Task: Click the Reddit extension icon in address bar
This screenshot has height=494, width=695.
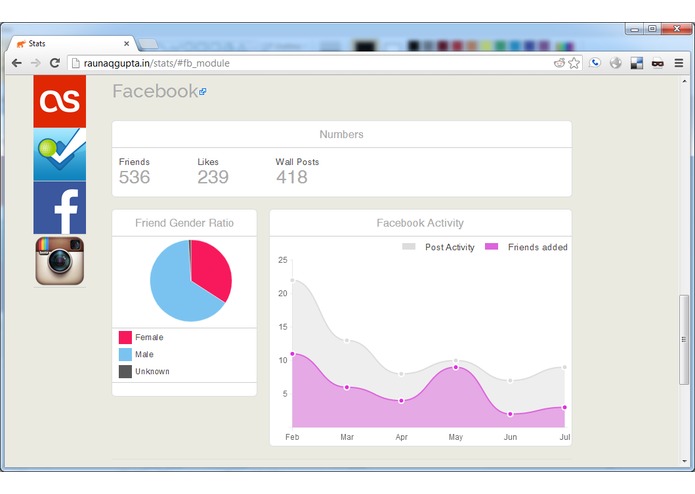Action: click(x=559, y=63)
